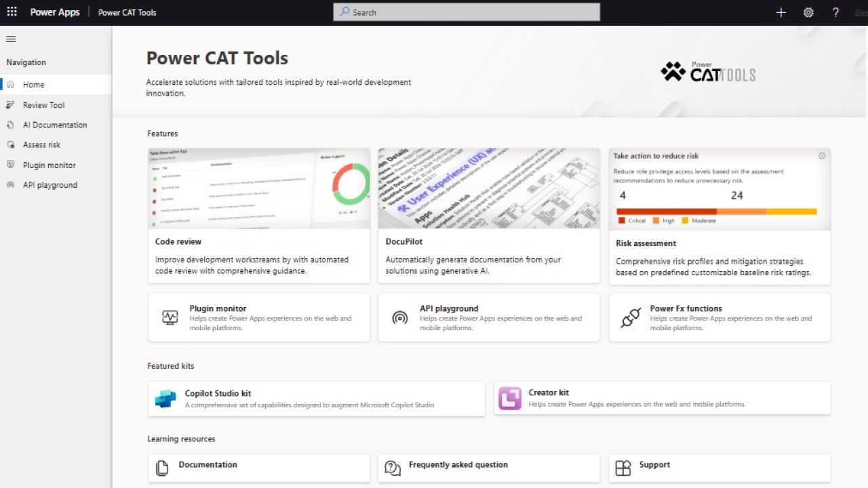Screen dimensions: 868x488
Task: Click the risk count '4'
Action: pyautogui.click(x=623, y=195)
